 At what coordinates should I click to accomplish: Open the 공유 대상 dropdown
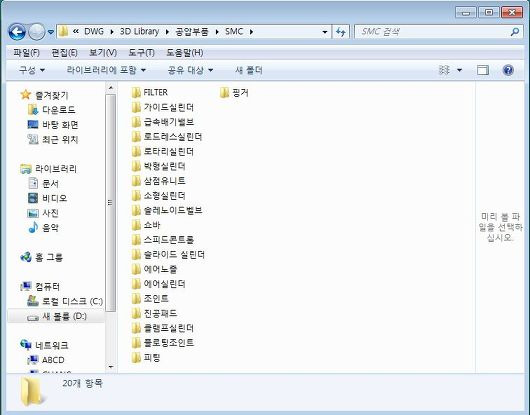[190, 70]
